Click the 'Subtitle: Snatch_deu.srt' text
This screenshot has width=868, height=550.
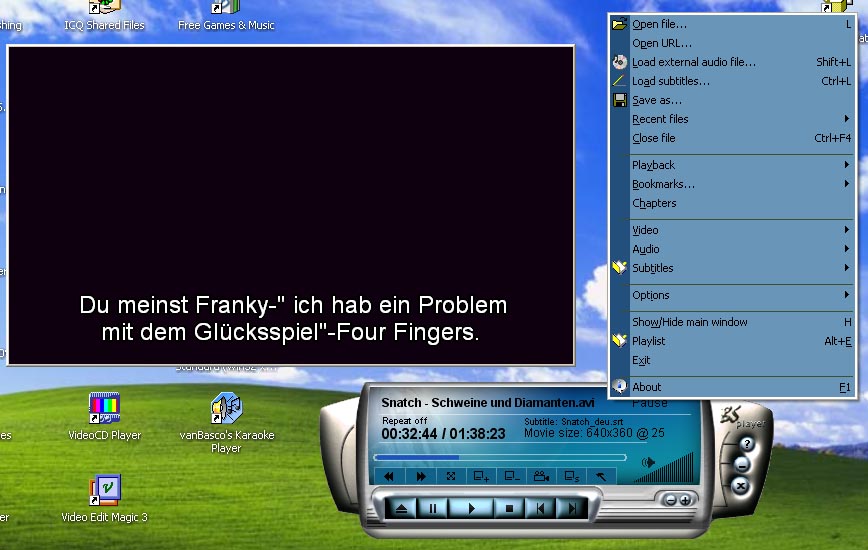click(574, 422)
